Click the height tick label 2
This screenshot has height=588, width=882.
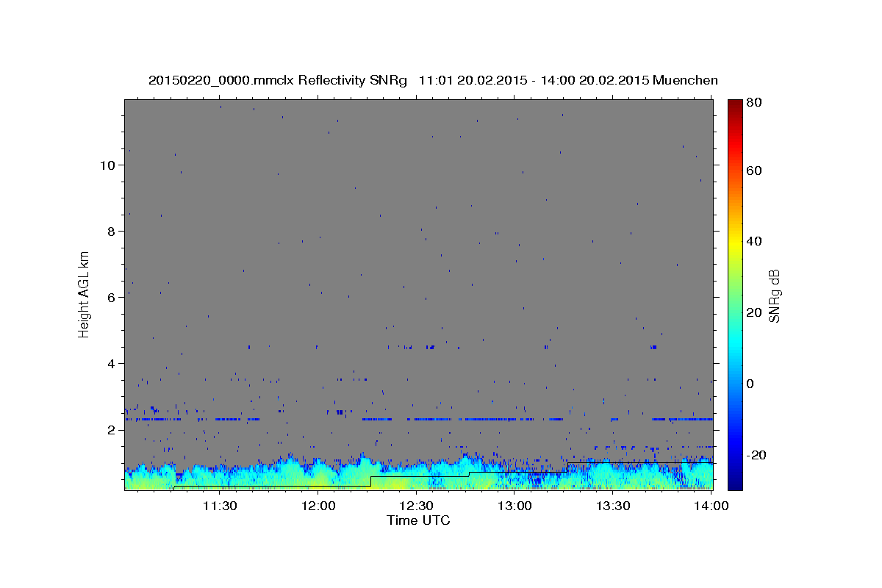(111, 430)
